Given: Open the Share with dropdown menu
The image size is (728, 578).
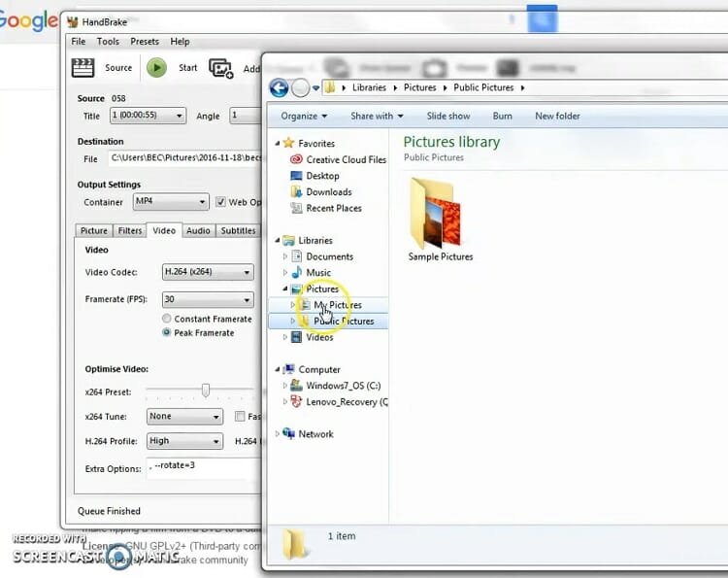Looking at the screenshot, I should point(377,117).
